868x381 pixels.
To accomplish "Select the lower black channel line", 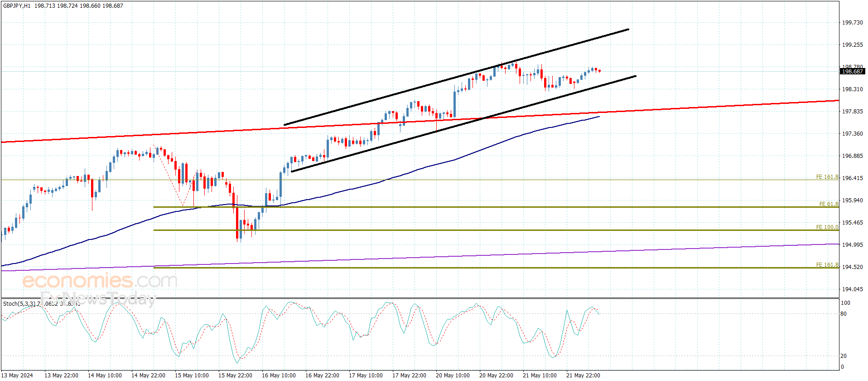I will click(463, 124).
